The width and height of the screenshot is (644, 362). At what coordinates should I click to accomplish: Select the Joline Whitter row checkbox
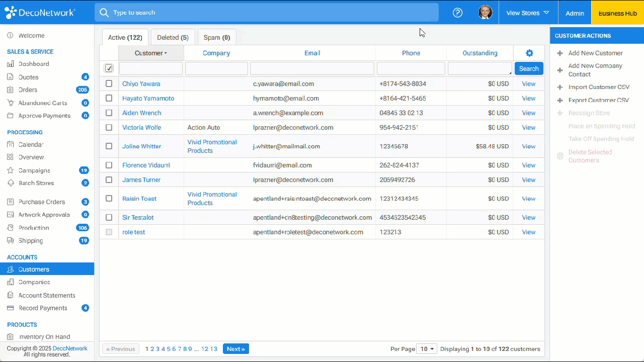[109, 146]
